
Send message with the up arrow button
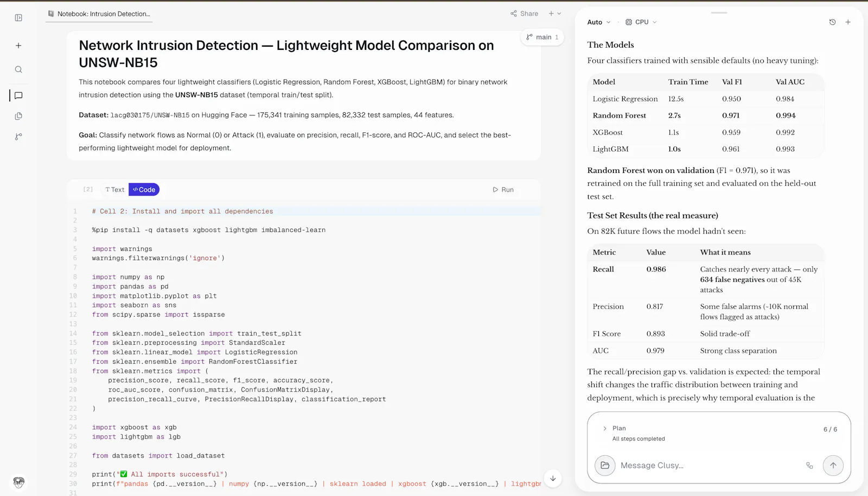(x=833, y=466)
